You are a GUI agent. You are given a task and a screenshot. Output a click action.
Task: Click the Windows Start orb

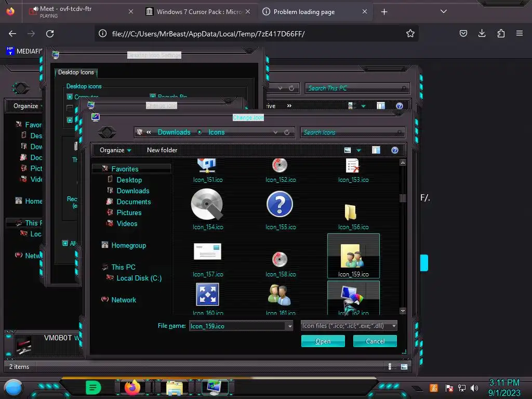click(x=14, y=388)
